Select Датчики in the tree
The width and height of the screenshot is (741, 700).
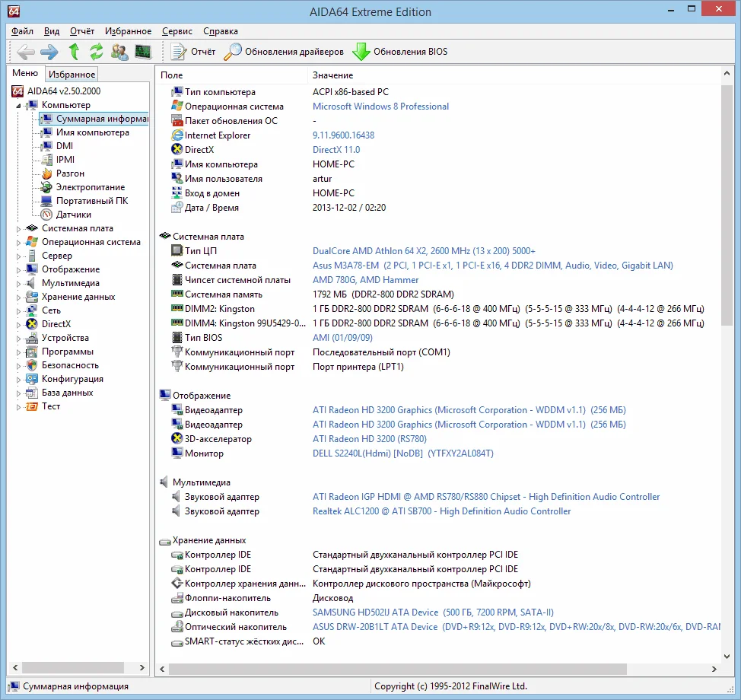click(73, 215)
